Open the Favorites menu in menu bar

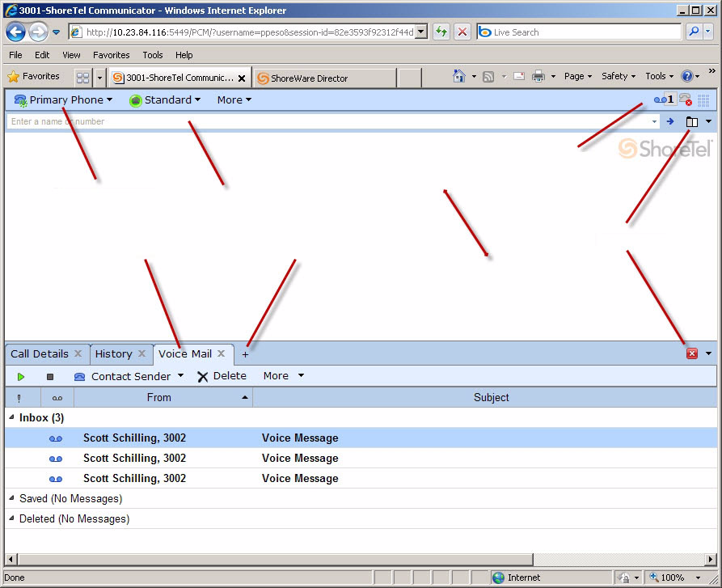pyautogui.click(x=112, y=55)
